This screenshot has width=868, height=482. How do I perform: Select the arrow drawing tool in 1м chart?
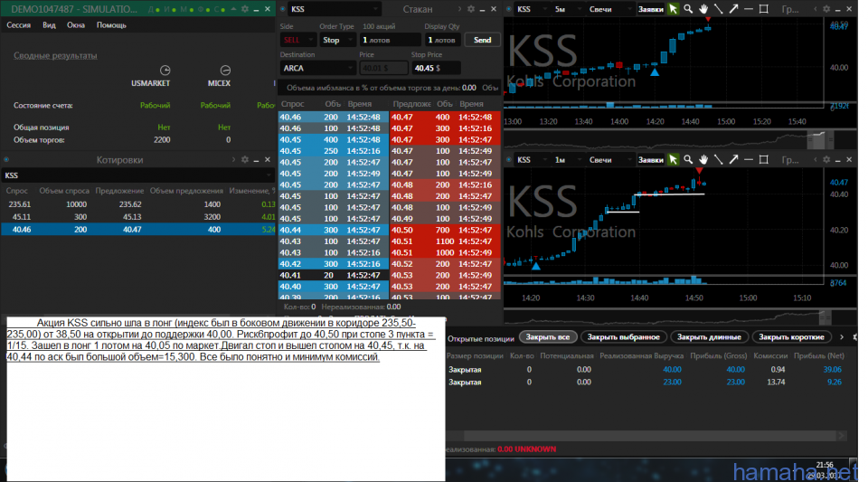tap(733, 159)
